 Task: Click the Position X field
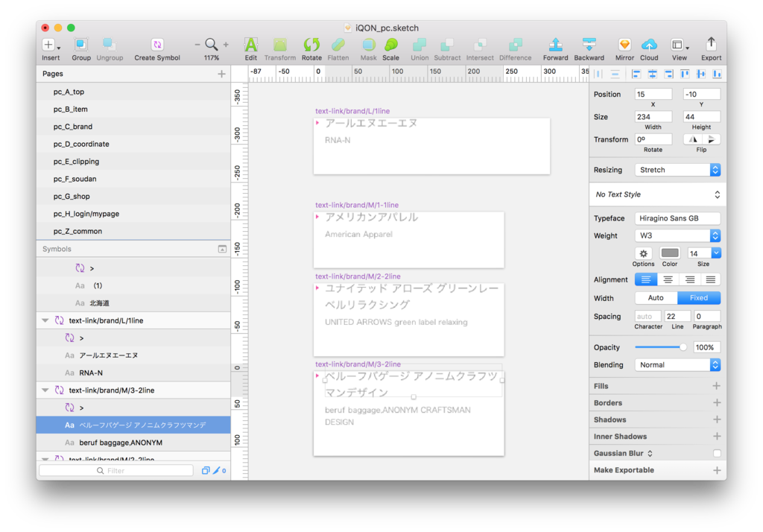point(653,95)
